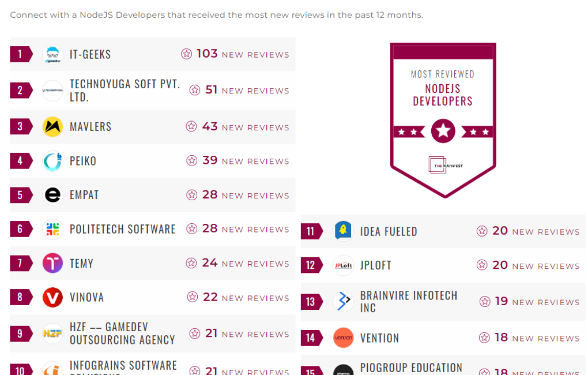Click the Vinova red logo icon
This screenshot has width=588, height=375.
pos(52,298)
